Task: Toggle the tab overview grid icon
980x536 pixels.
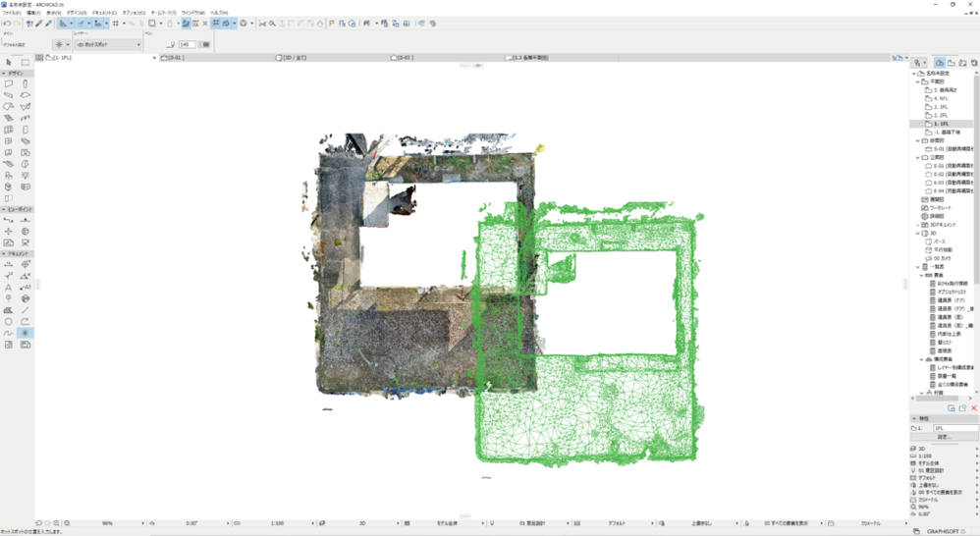Action: 39,58
